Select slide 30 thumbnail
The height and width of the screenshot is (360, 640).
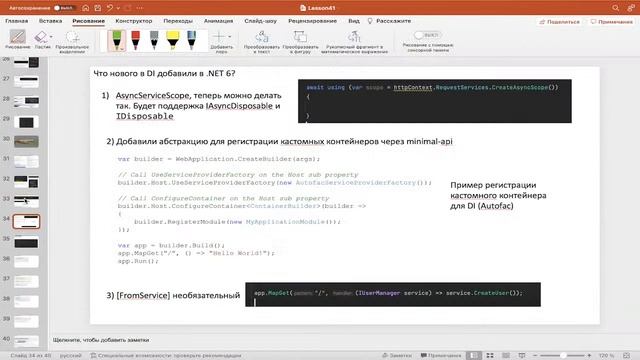point(26,142)
